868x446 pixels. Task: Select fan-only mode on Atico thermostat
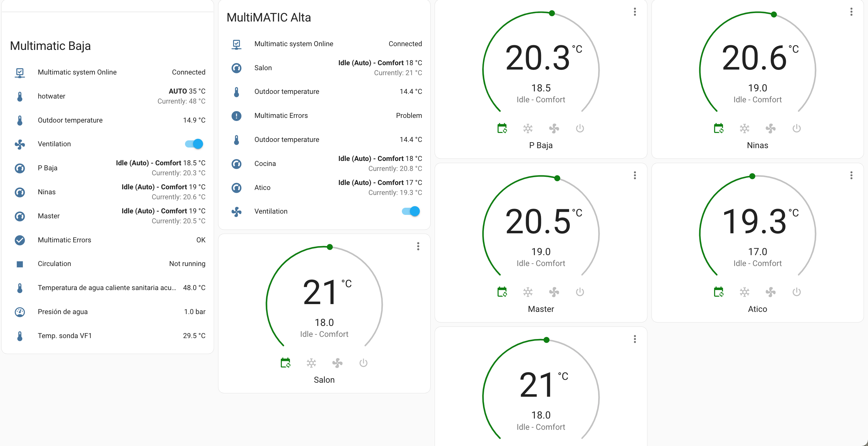771,292
